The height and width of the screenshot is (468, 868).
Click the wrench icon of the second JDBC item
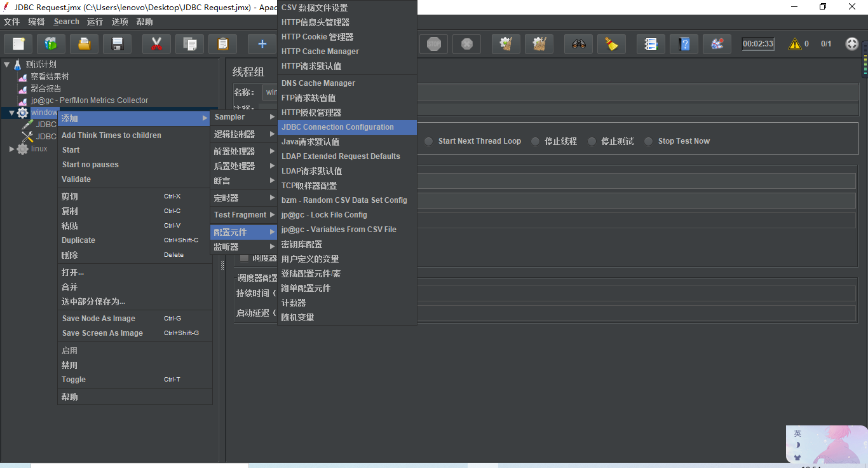coord(28,137)
